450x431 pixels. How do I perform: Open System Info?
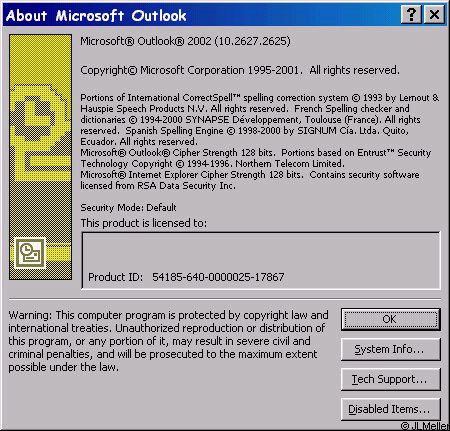pos(391,349)
